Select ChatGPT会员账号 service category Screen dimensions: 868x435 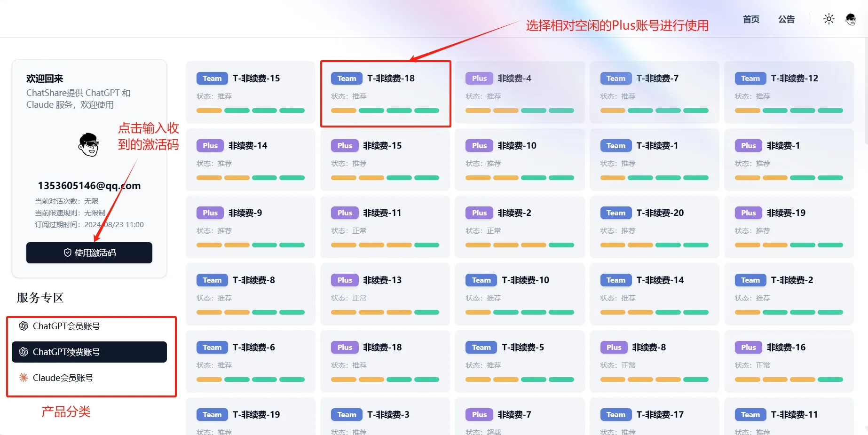(89, 326)
